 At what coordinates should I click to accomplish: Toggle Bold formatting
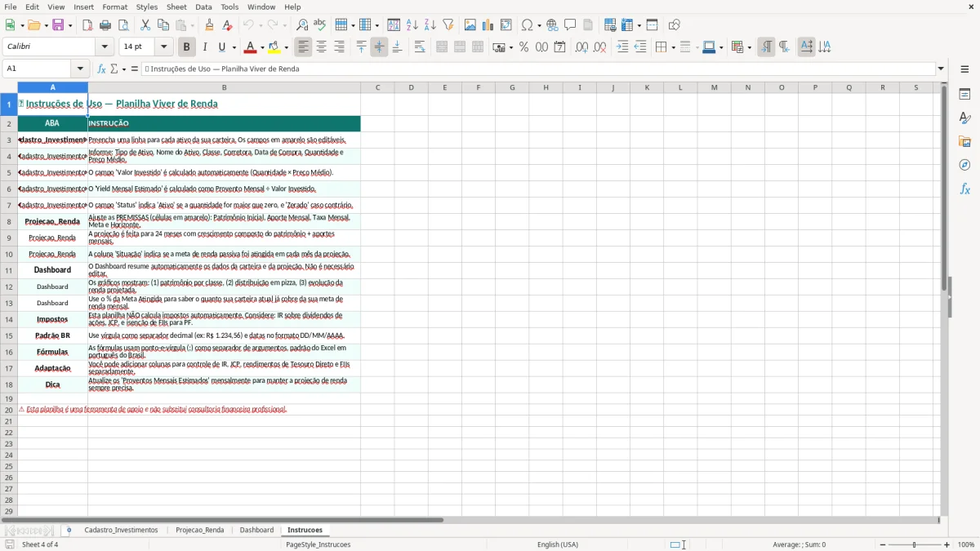pos(186,47)
